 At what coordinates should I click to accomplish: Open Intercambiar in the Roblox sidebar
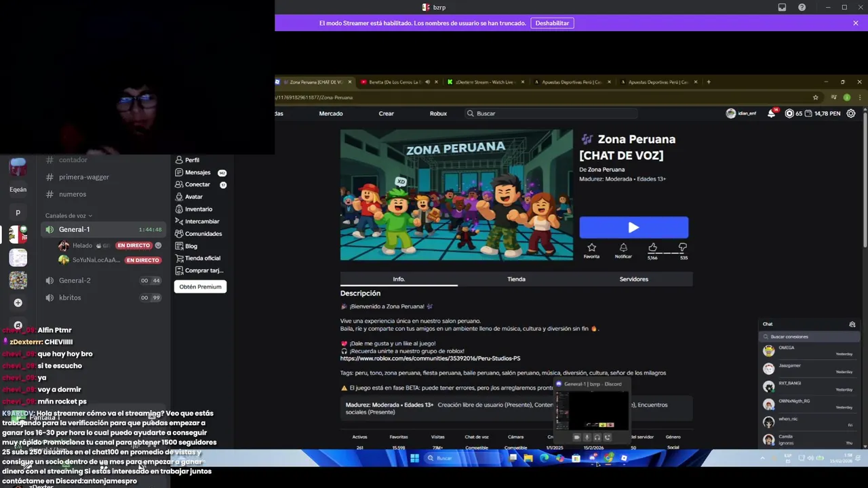click(197, 221)
